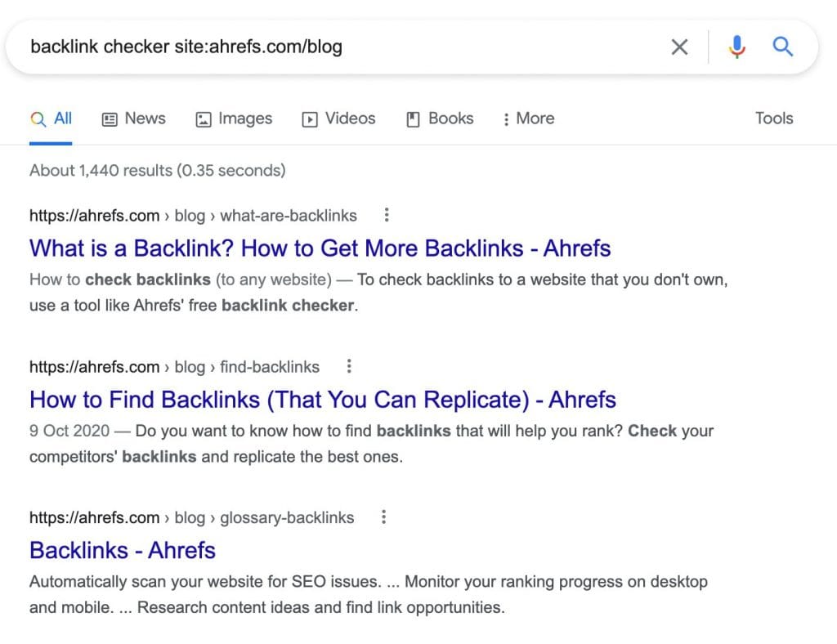Viewport: 837px width, 644px height.
Task: Click inside the search query text field
Action: 327,47
